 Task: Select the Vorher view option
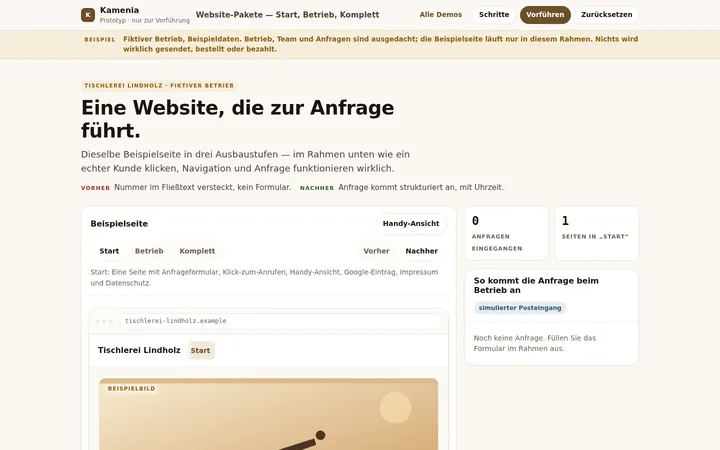pos(377,251)
